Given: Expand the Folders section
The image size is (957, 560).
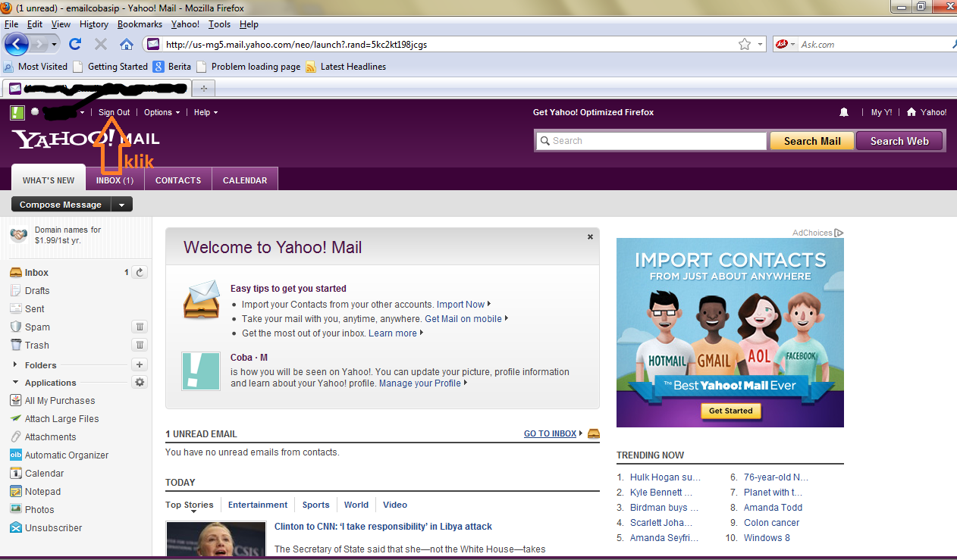Looking at the screenshot, I should (15, 364).
